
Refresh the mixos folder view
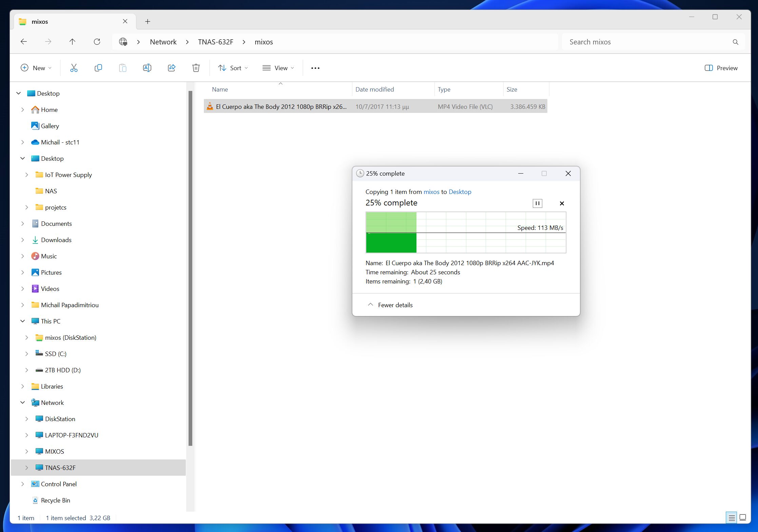97,42
